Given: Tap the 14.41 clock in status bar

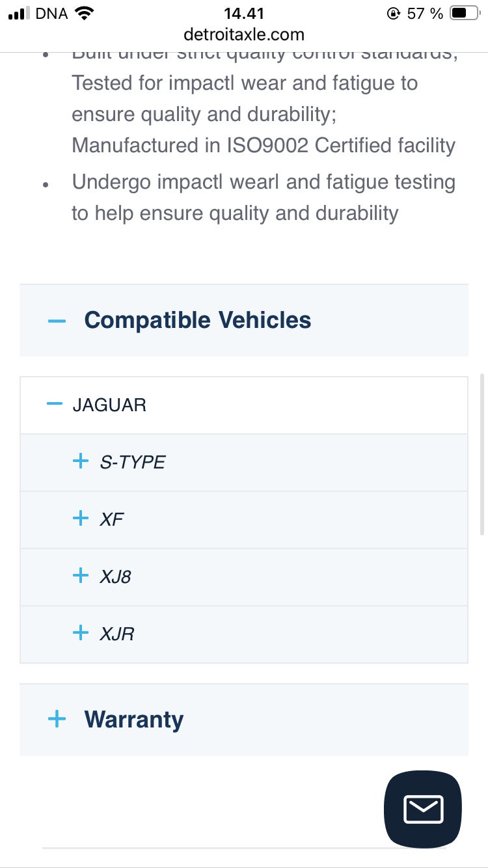Looking at the screenshot, I should coord(244,13).
